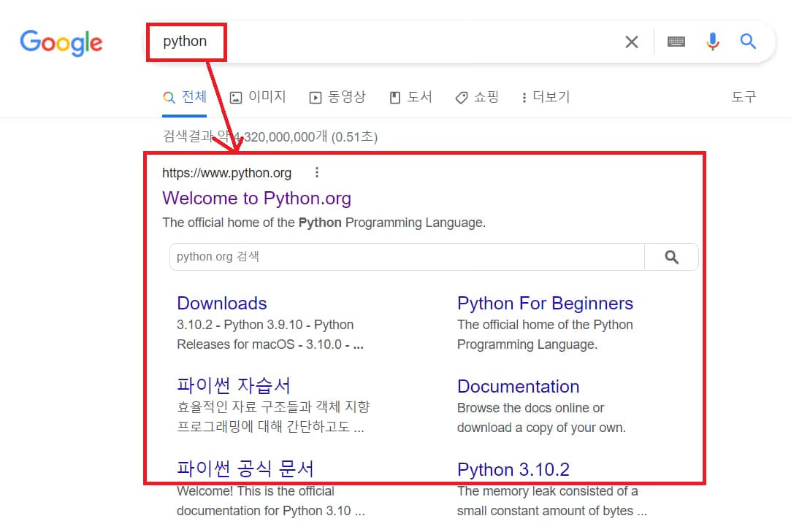The width and height of the screenshot is (791, 532).
Task: Open result options via three-dot icon near python.org
Action: [x=316, y=171]
